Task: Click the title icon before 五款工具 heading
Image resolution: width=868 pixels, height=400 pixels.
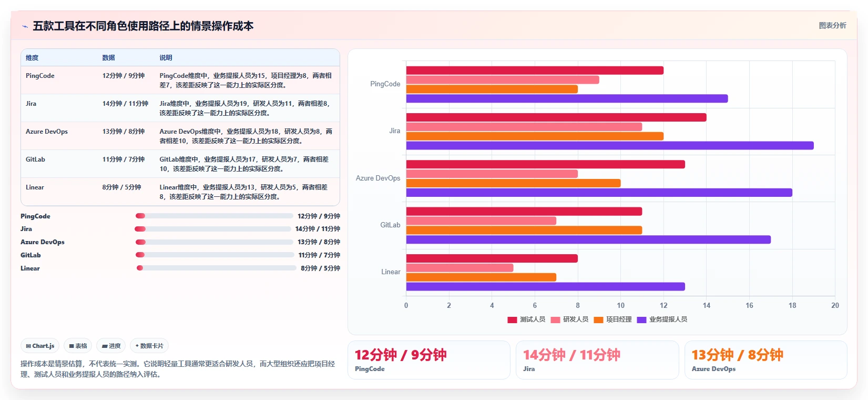Action: [x=25, y=26]
